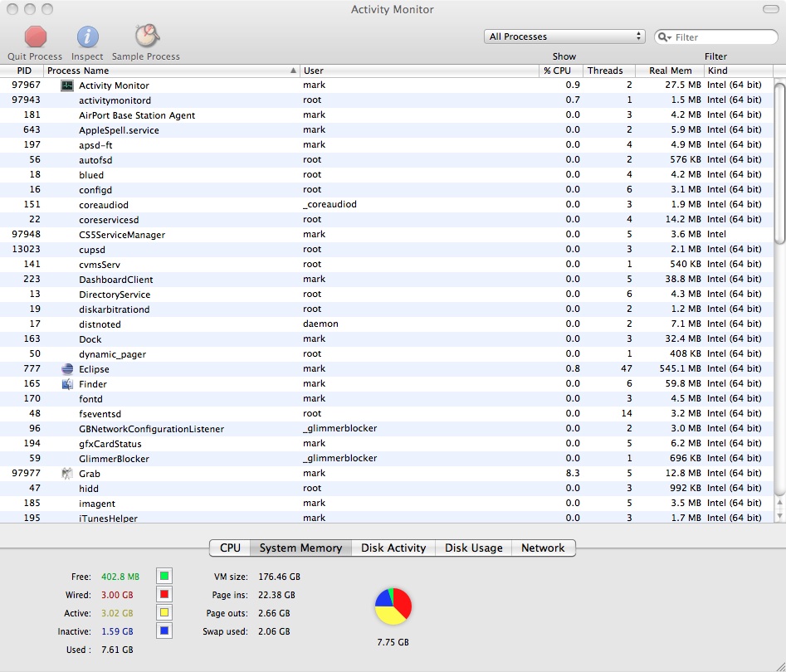
Task: Select the gfxCardStatus process
Action: 386,444
